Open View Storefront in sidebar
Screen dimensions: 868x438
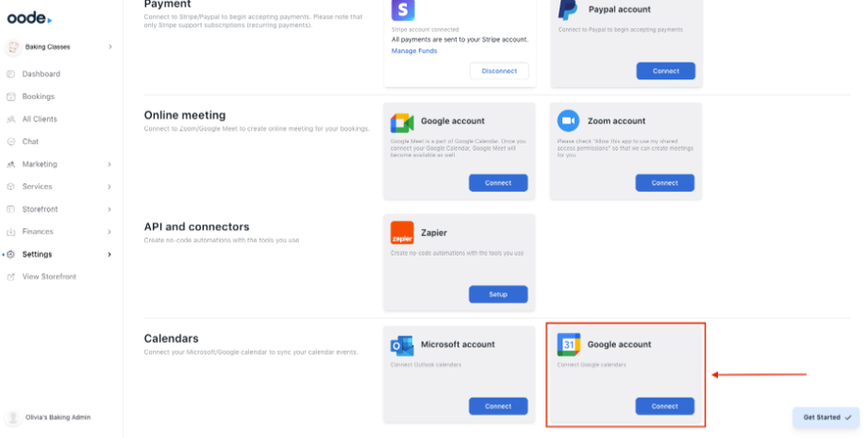point(49,277)
